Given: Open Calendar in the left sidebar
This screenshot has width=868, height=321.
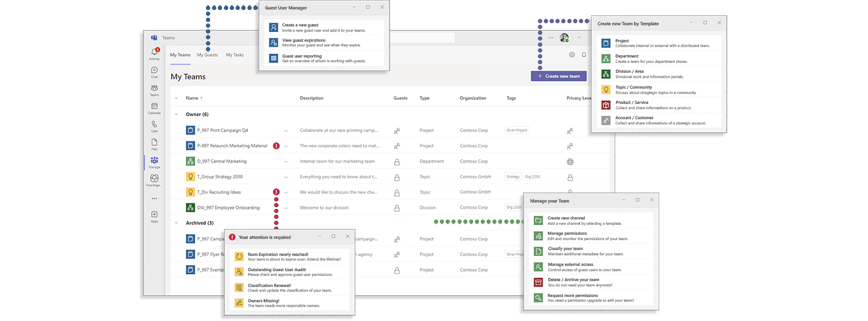Looking at the screenshot, I should coord(154,108).
